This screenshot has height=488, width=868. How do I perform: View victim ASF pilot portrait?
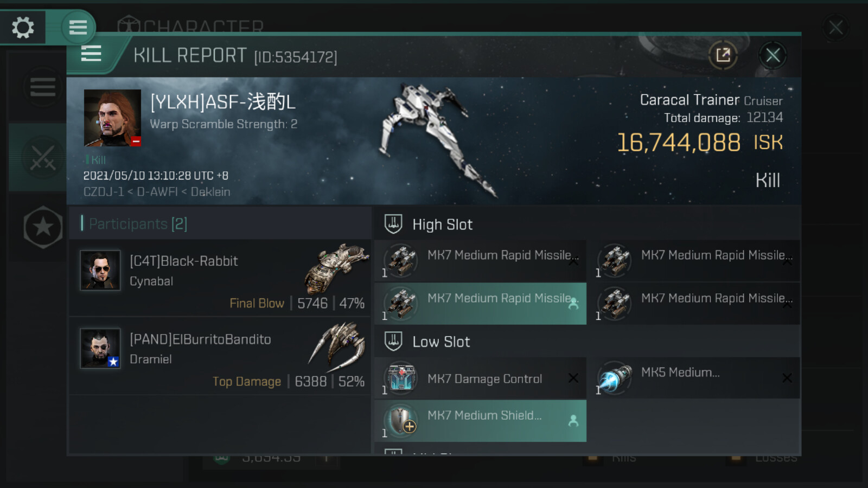point(112,118)
